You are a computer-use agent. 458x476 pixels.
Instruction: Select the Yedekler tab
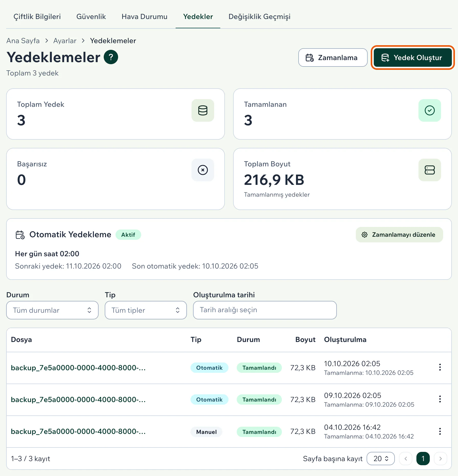coord(198,16)
